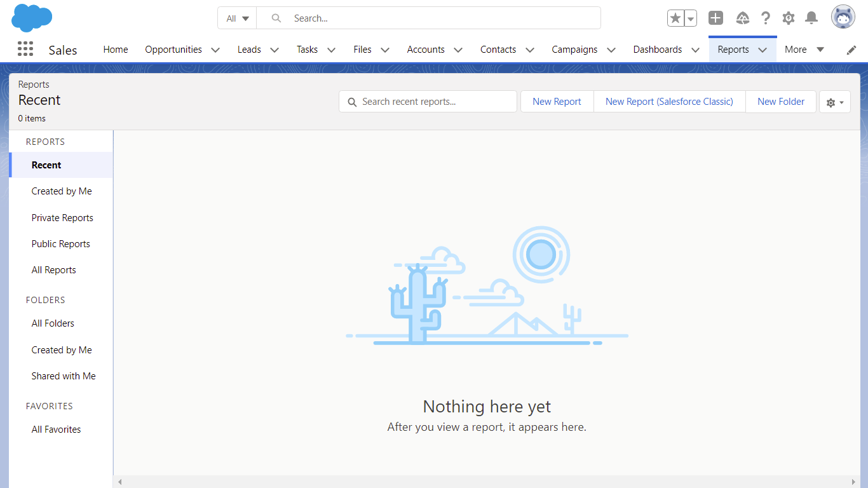This screenshot has height=488, width=868.
Task: Expand the Files tab chevron
Action: (385, 50)
